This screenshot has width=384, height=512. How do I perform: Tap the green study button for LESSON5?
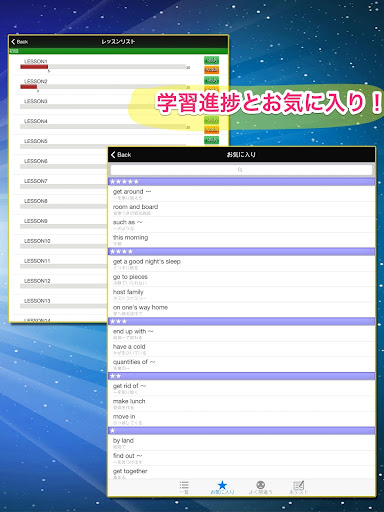[211, 140]
